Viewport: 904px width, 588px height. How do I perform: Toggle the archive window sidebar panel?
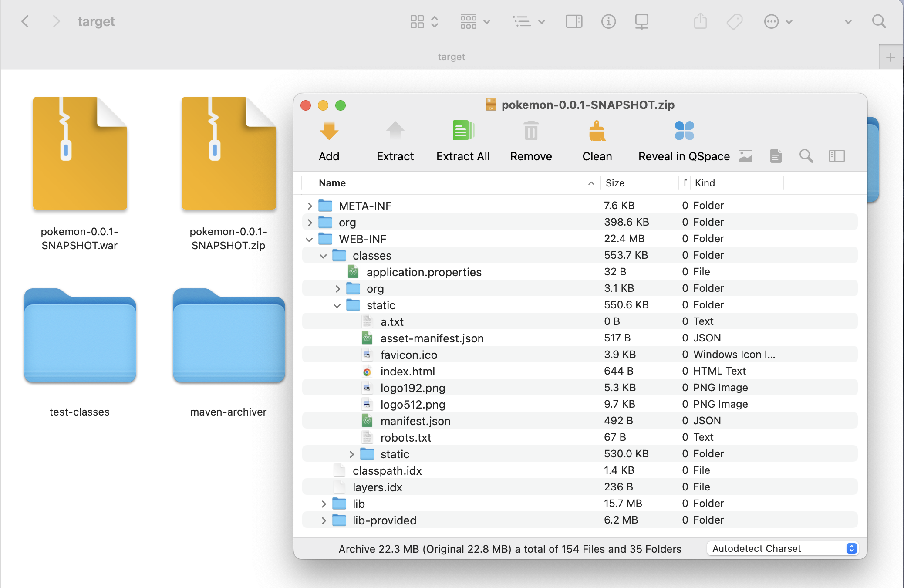(837, 156)
